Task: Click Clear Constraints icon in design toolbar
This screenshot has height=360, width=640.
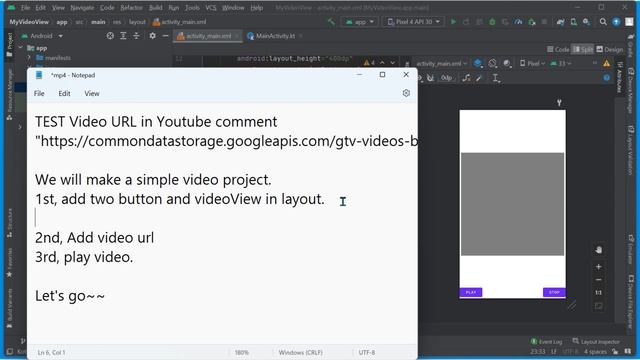Action: pyautogui.click(x=466, y=78)
